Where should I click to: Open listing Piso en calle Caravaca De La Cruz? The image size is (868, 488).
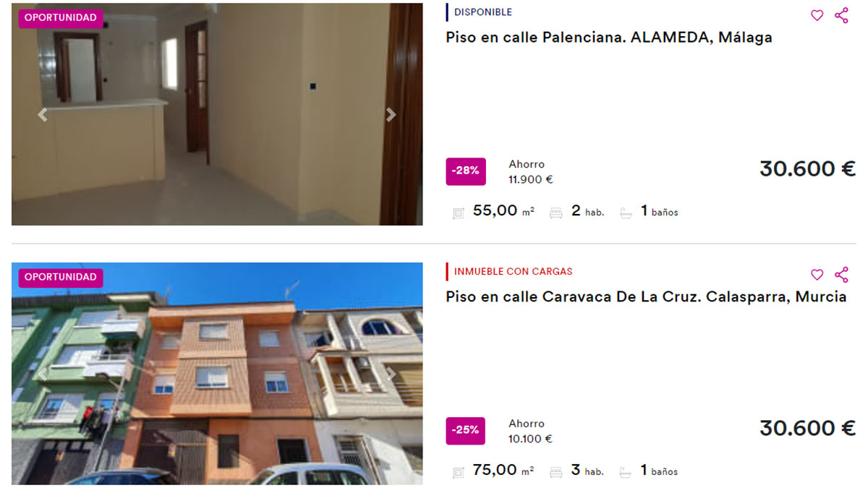(646, 297)
